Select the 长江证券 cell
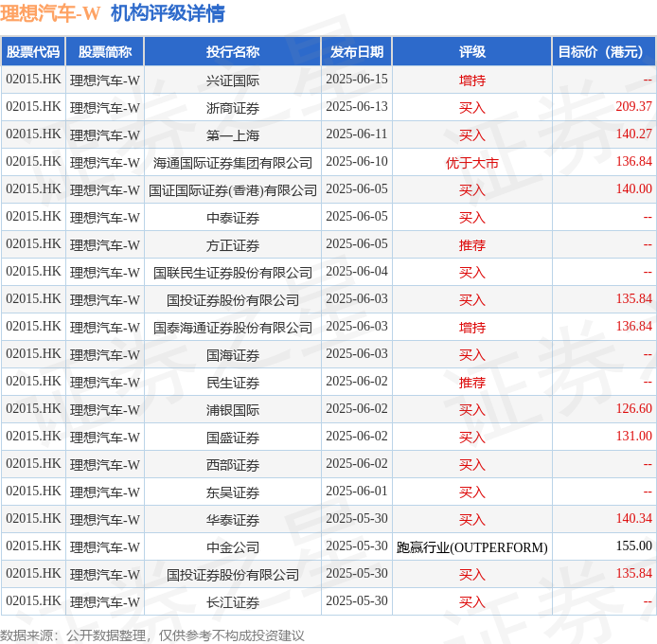This screenshot has width=657, height=644. tap(233, 602)
